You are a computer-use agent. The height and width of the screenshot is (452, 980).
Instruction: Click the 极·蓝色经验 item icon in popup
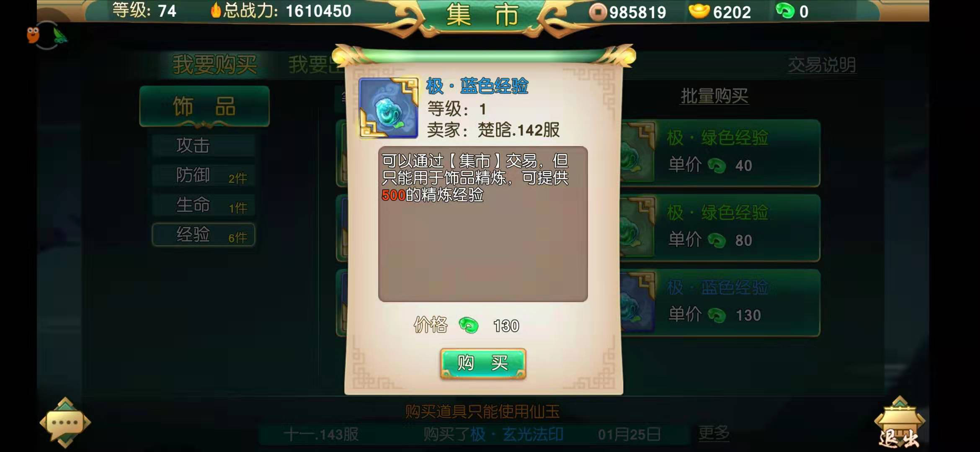click(x=389, y=108)
